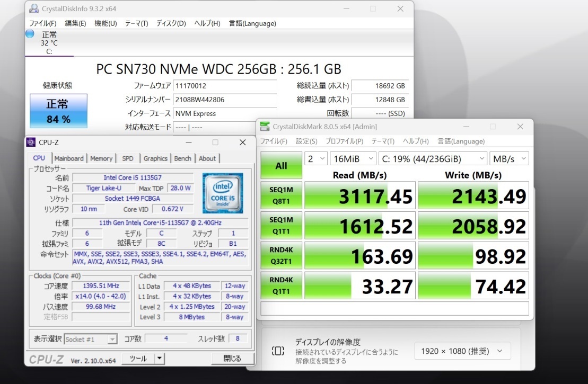Screen dimensions: 588x384
Task: Click the 正常 84 % health status box
Action: point(58,111)
